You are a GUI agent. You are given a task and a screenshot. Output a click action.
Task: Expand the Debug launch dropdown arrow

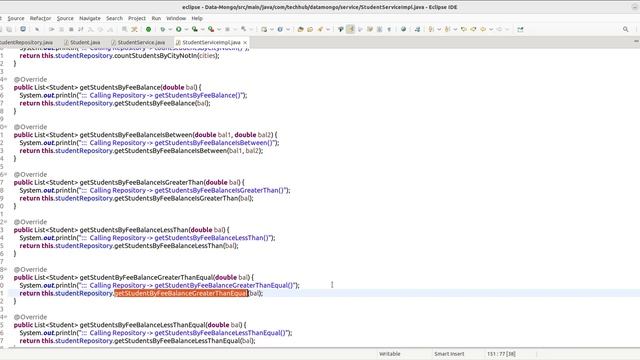tap(170, 29)
